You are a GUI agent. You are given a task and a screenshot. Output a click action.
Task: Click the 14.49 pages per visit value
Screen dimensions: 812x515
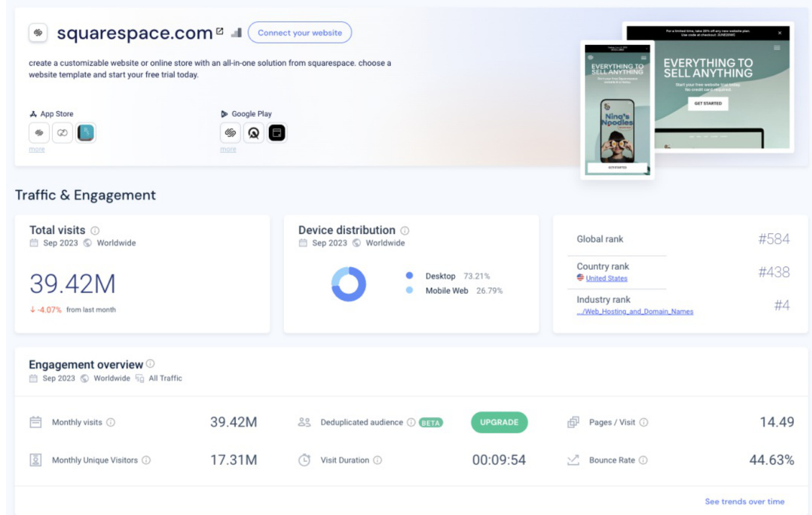point(777,422)
